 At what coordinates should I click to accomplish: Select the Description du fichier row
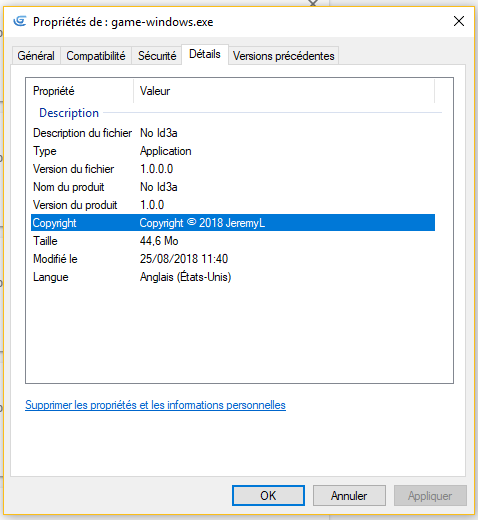pyautogui.click(x=233, y=133)
